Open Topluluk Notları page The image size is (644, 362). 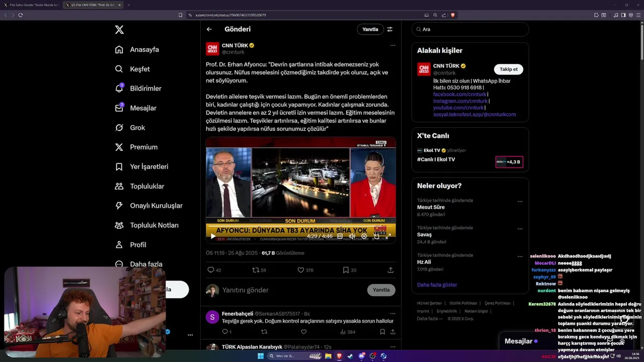click(x=147, y=225)
